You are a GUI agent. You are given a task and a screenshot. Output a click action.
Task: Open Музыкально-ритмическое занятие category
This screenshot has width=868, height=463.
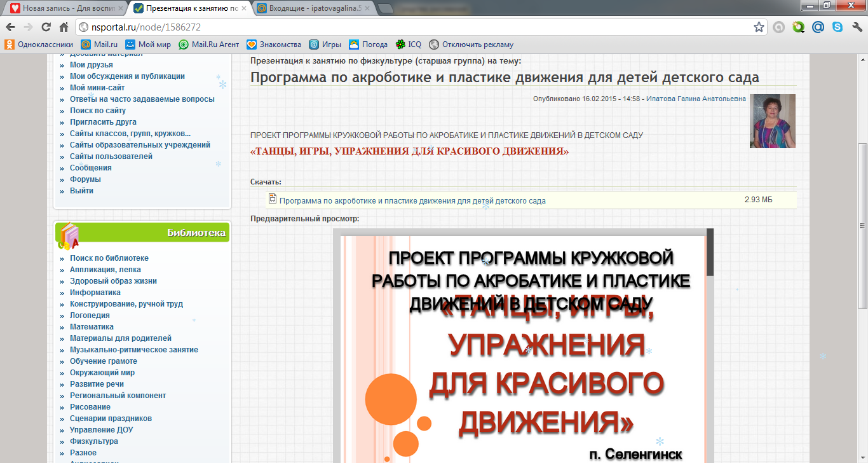pyautogui.click(x=134, y=350)
